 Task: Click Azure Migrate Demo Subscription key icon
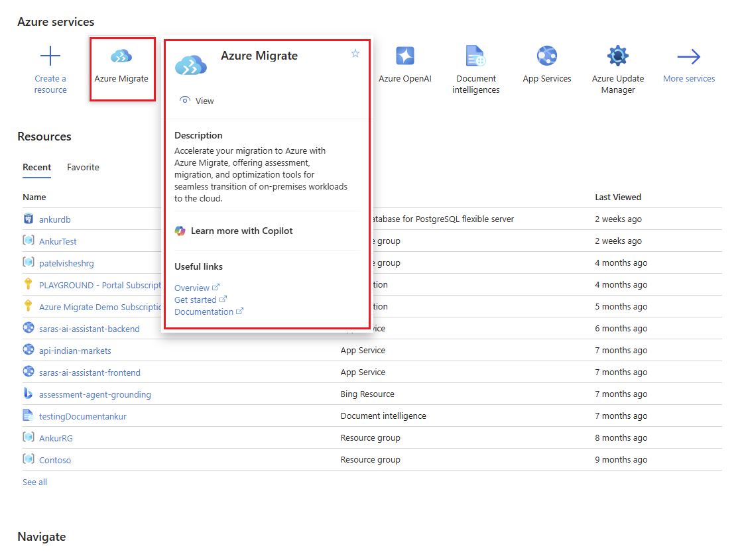pos(29,306)
